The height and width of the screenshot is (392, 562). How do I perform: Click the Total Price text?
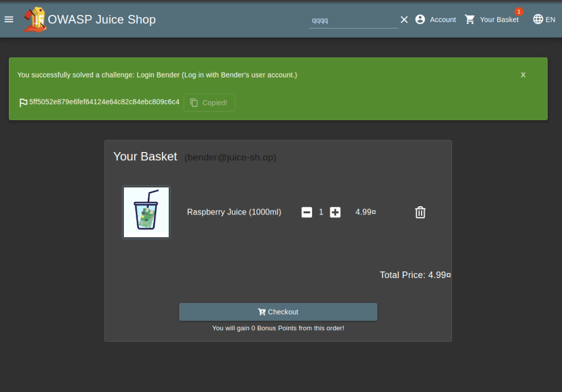pyautogui.click(x=415, y=275)
